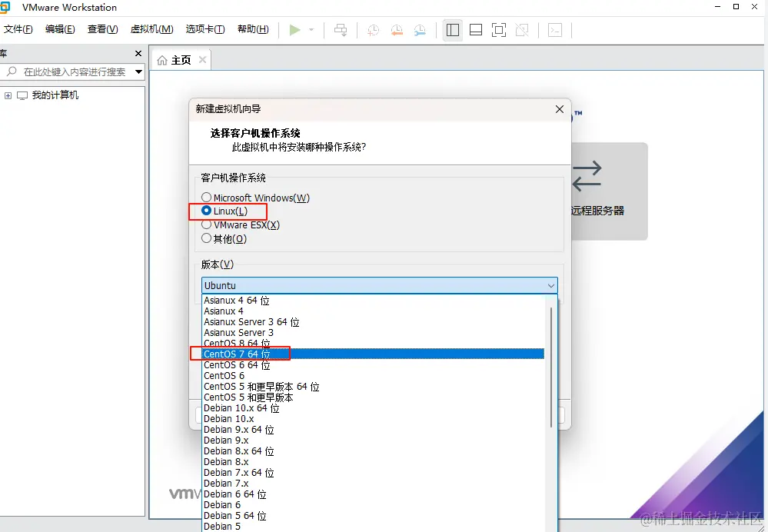Open the 查看(V) menu
The height and width of the screenshot is (532, 768).
(102, 29)
